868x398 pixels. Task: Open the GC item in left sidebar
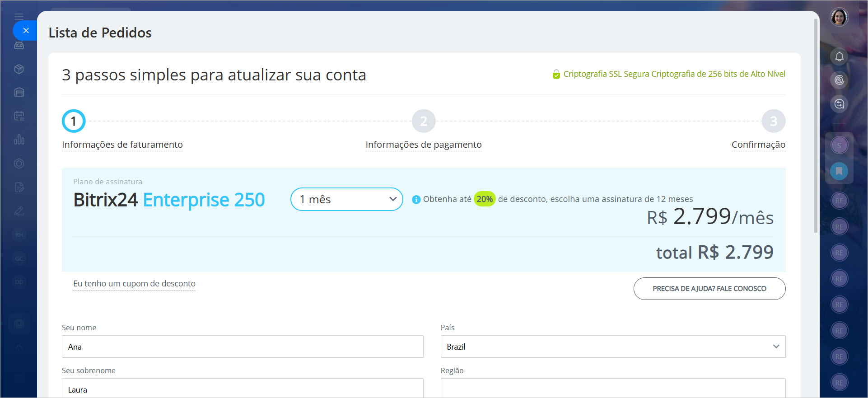point(19,258)
